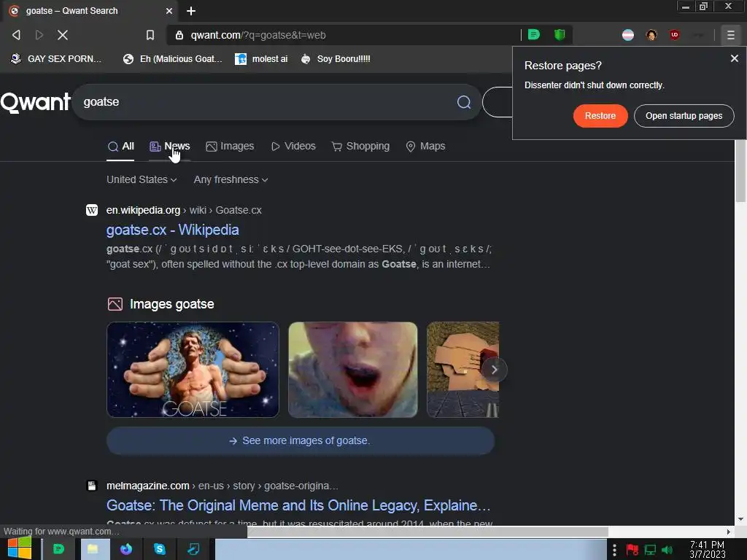Screen dimensions: 747x560
Task: Click Open startup pages button
Action: point(684,116)
